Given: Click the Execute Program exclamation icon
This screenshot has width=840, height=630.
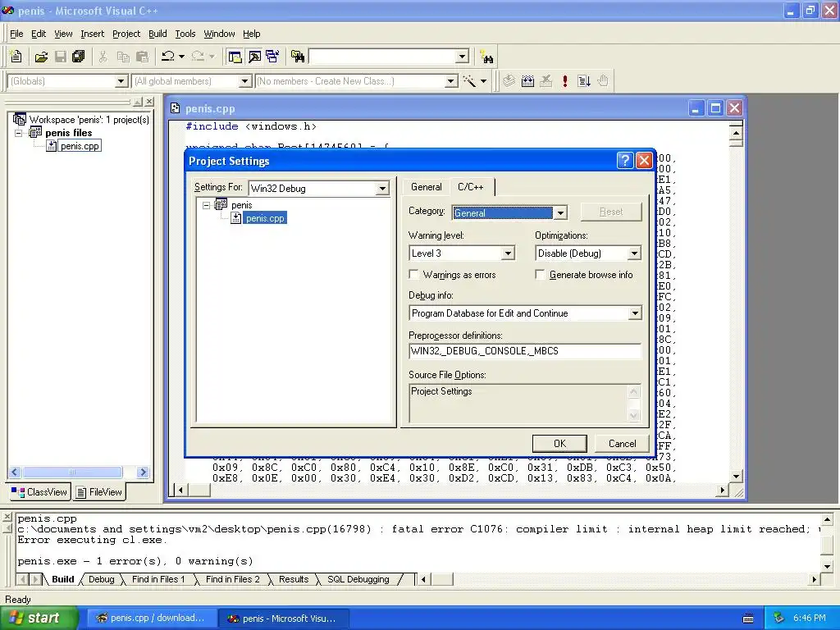Looking at the screenshot, I should pos(564,81).
